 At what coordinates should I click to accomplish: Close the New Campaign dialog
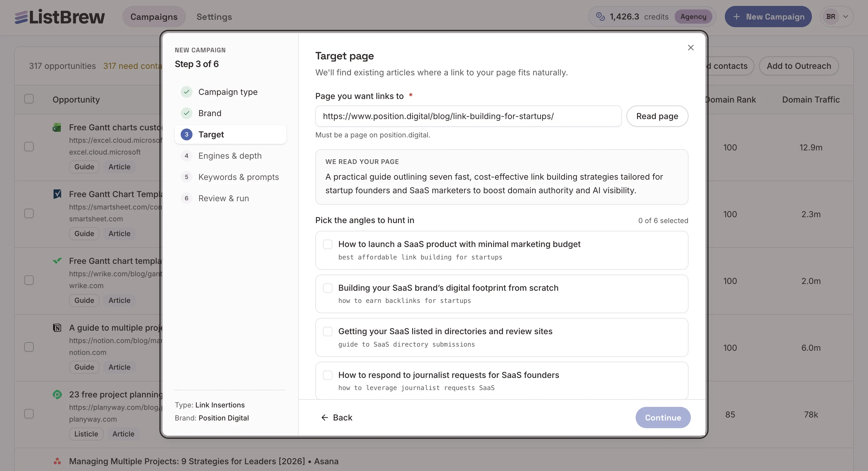pos(691,48)
